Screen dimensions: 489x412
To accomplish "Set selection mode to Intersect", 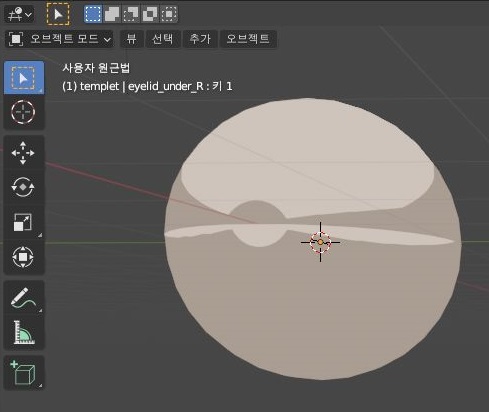I will pyautogui.click(x=169, y=14).
